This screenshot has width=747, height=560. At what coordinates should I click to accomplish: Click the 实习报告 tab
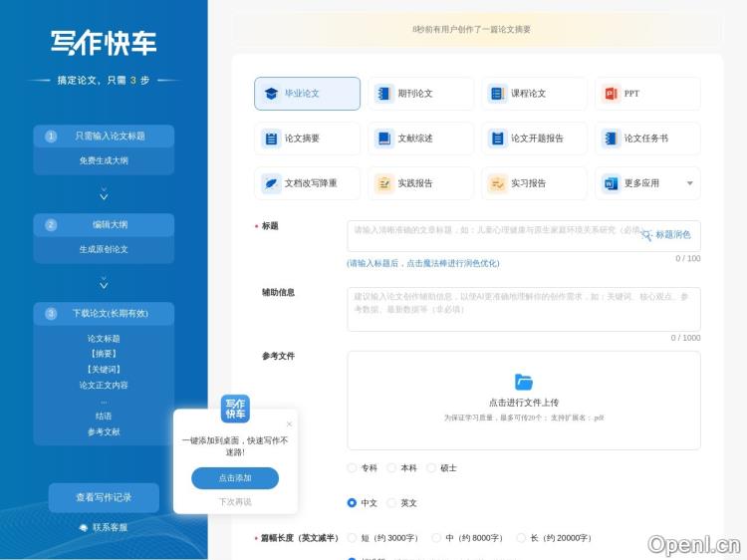click(x=534, y=183)
